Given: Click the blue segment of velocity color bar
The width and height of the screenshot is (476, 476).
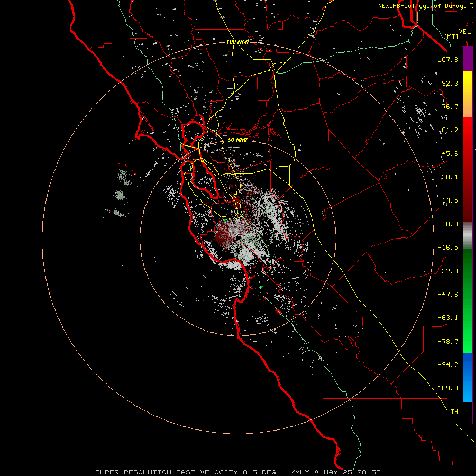Looking at the screenshot, I should tap(467, 377).
